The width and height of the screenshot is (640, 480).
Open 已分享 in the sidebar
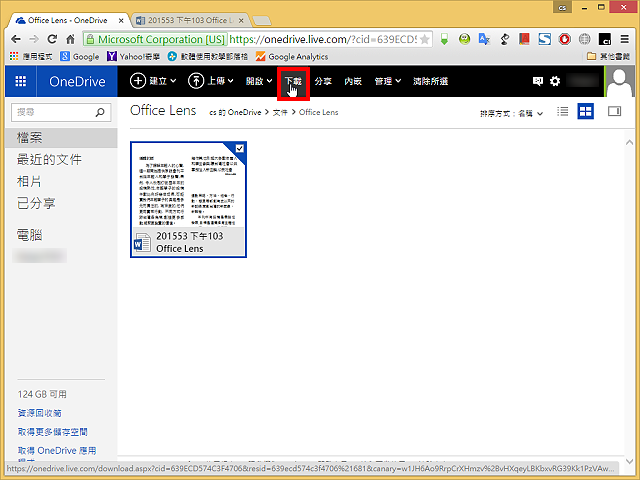[36, 203]
